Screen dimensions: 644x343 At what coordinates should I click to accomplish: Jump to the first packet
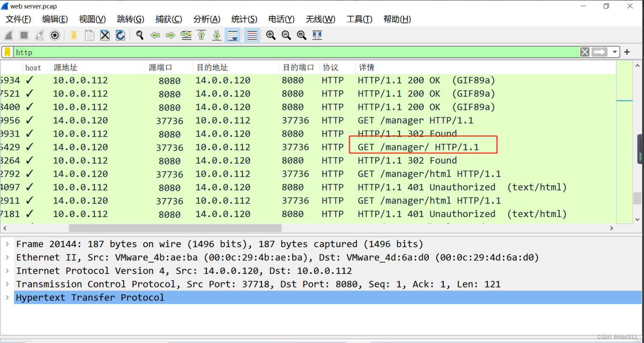pyautogui.click(x=202, y=35)
